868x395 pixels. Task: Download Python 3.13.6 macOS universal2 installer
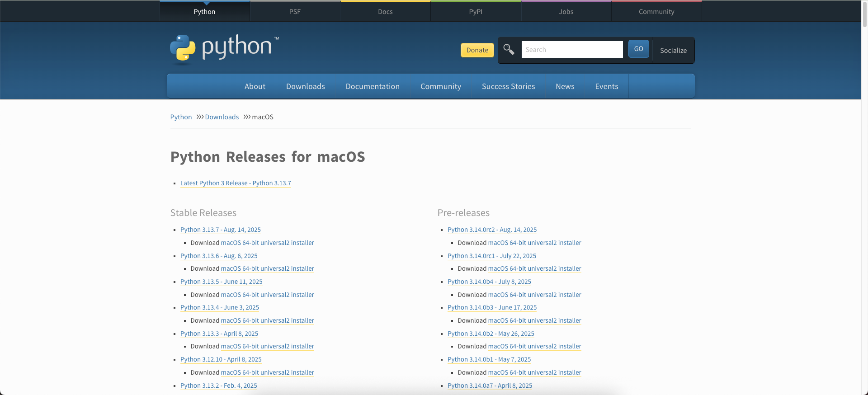(x=268, y=268)
